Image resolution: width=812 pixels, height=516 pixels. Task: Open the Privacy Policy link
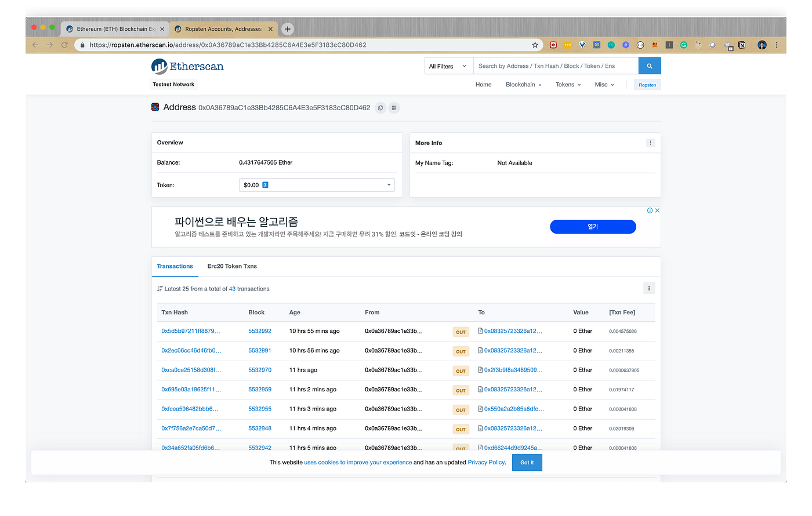(x=486, y=463)
